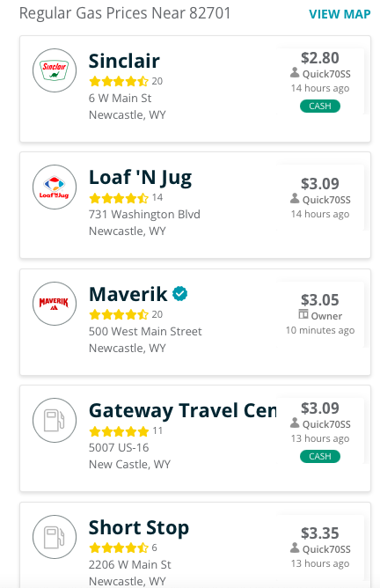Open the Loaf 'N Jug station title
Image resolution: width=380 pixels, height=588 pixels.
[140, 178]
